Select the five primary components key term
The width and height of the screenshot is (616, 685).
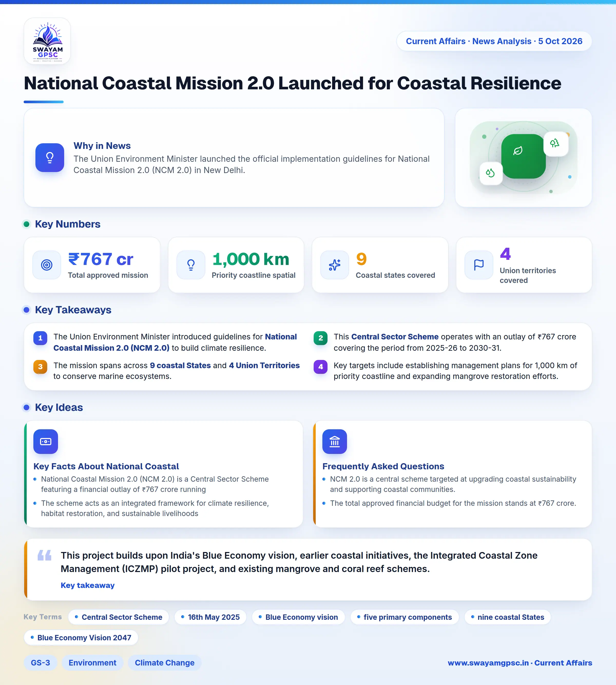pyautogui.click(x=405, y=617)
